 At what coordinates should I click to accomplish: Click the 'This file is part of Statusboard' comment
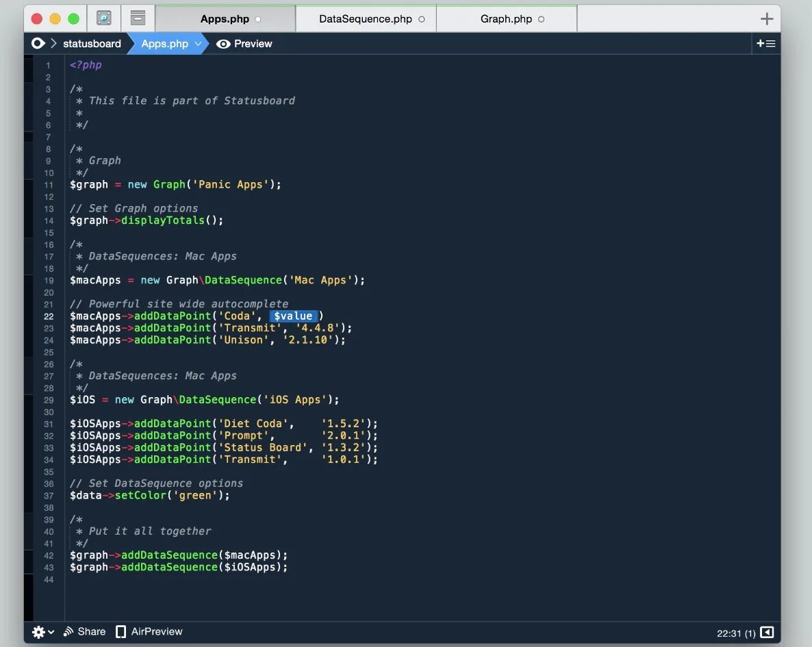click(x=192, y=101)
